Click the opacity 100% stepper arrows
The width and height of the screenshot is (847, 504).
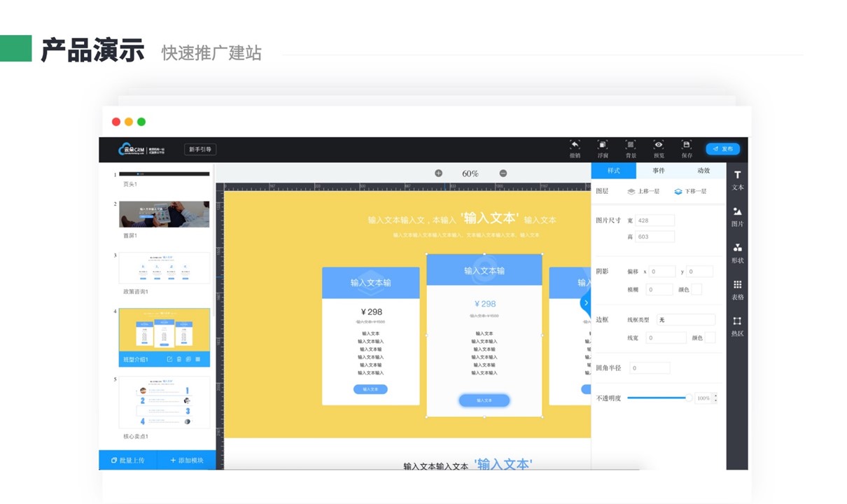715,398
